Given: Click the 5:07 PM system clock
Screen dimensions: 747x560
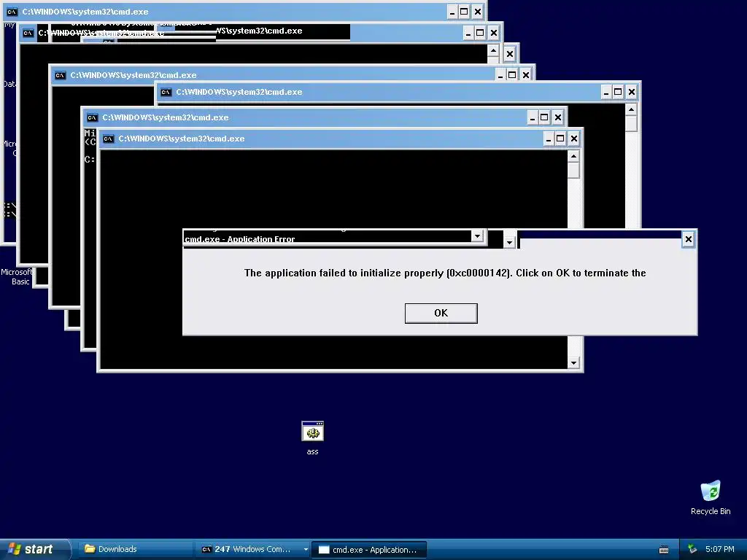Looking at the screenshot, I should [x=719, y=549].
